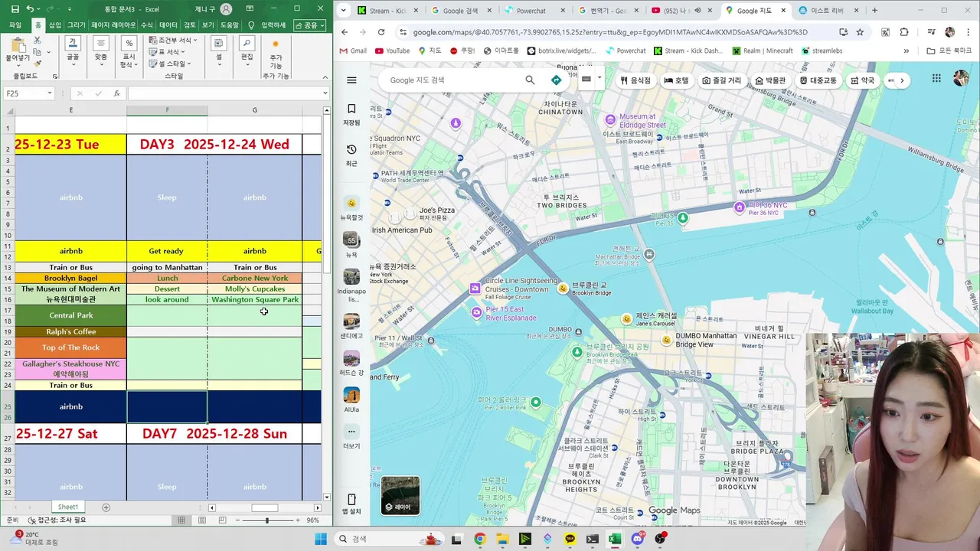The image size is (980, 551).
Task: Click the Format Painter brush icon
Action: pyautogui.click(x=37, y=62)
